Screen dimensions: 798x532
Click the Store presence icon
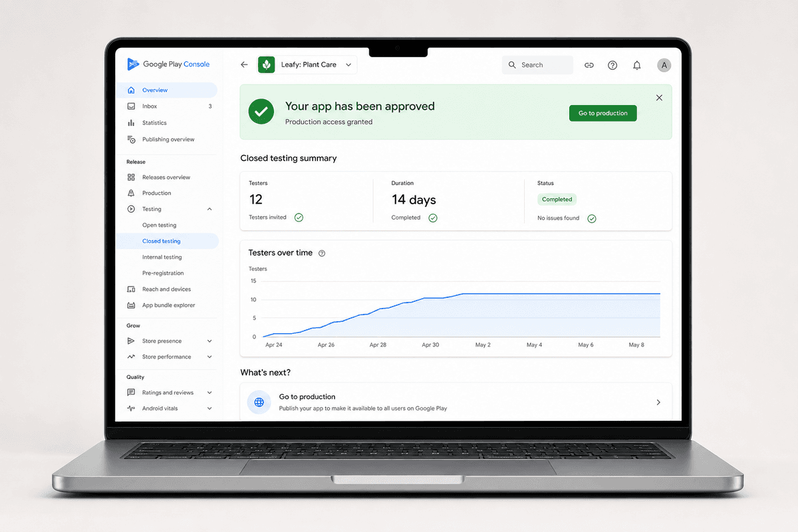point(131,341)
